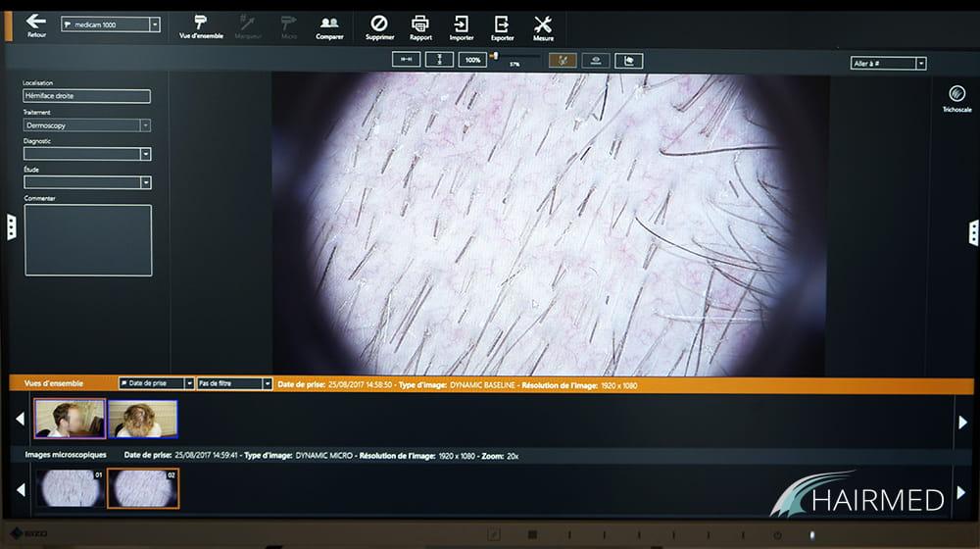The image size is (980, 549).
Task: Toggle the fit-to-height view button
Action: pyautogui.click(x=439, y=60)
